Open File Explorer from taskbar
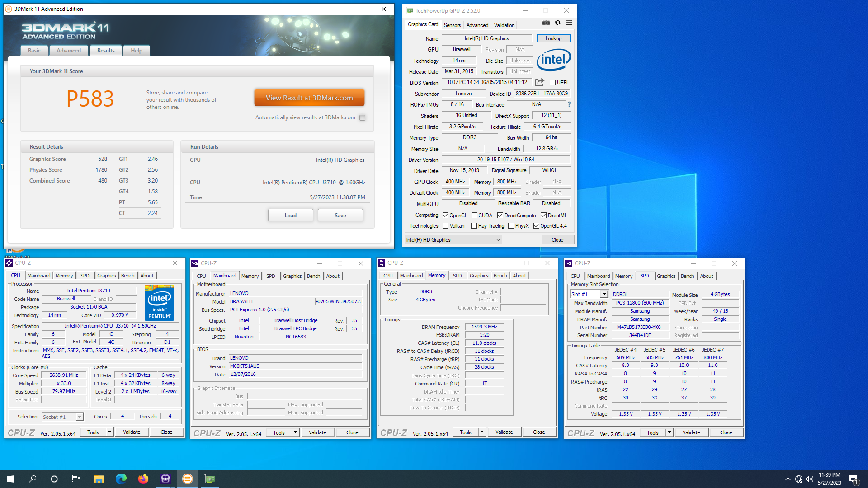Image resolution: width=868 pixels, height=488 pixels. (x=99, y=479)
